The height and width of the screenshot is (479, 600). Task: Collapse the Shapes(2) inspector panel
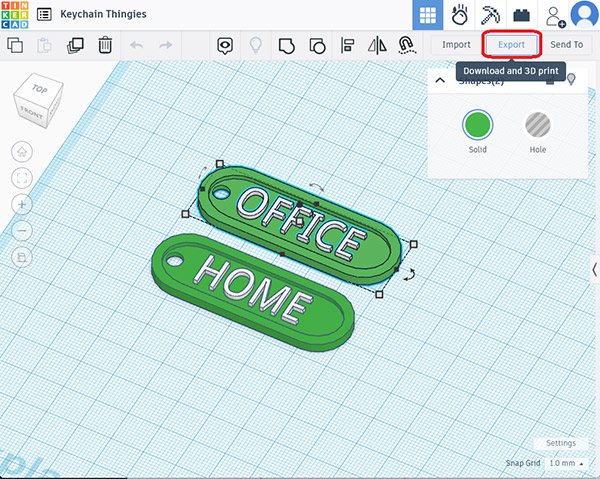(x=439, y=80)
